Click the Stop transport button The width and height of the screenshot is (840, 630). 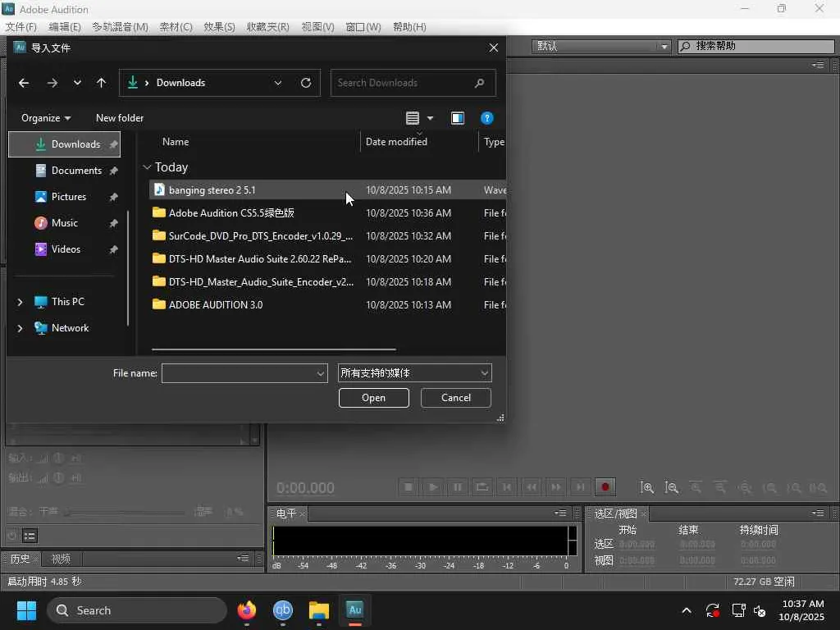tap(409, 487)
